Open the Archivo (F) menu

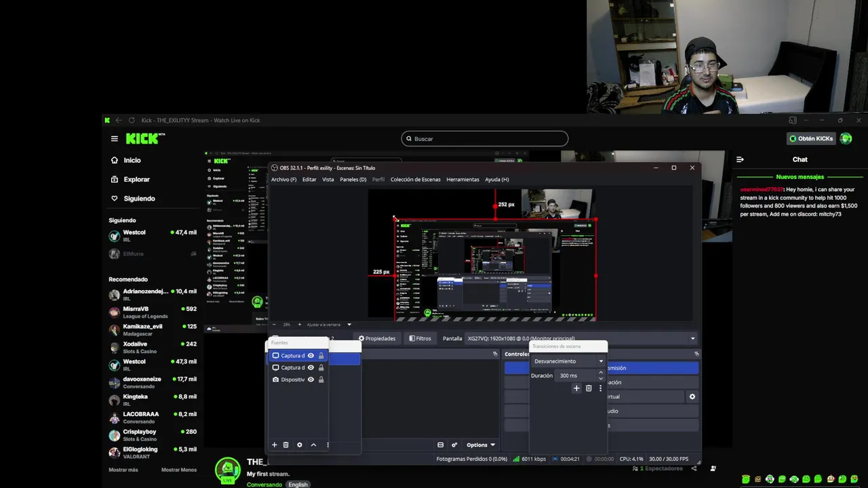point(283,179)
